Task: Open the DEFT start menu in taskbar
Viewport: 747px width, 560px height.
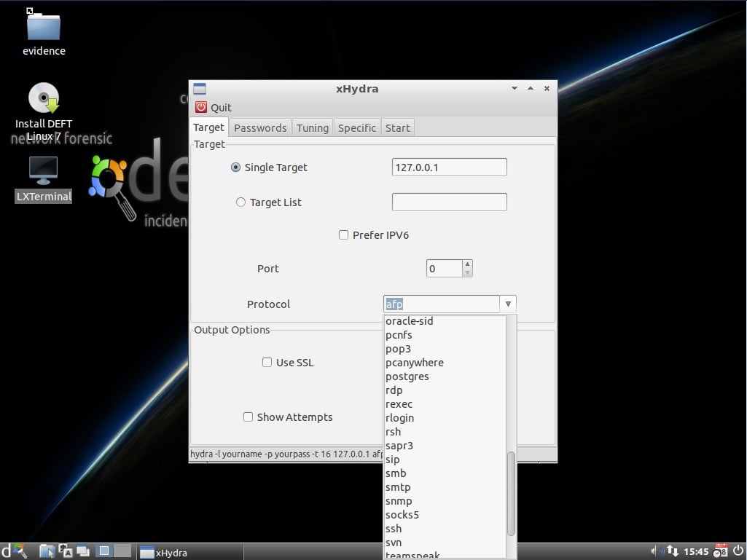Action: pyautogui.click(x=13, y=551)
